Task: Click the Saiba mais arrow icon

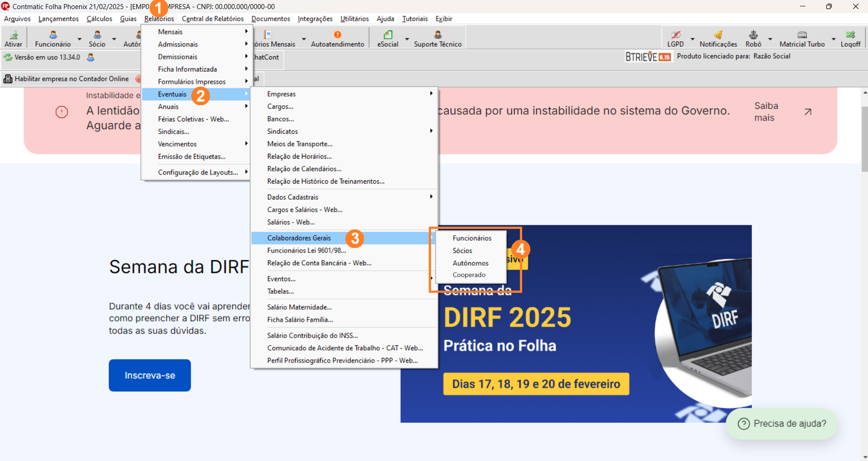Action: (x=808, y=112)
